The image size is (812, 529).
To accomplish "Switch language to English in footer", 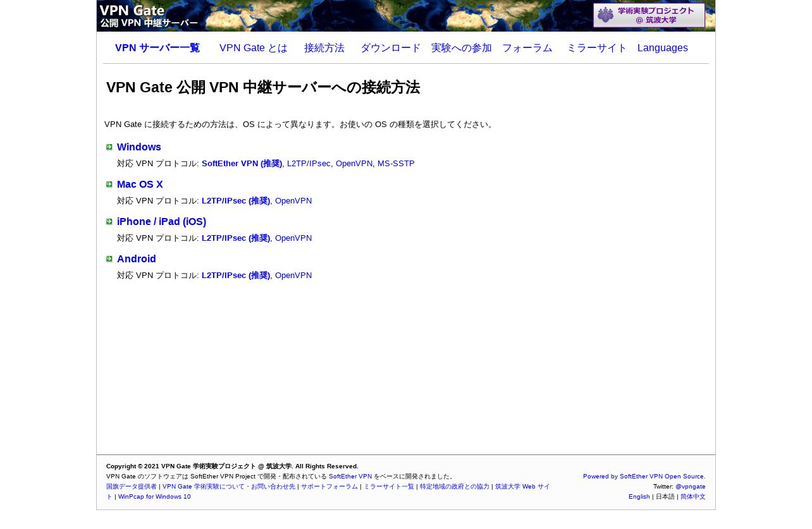I will 639,497.
